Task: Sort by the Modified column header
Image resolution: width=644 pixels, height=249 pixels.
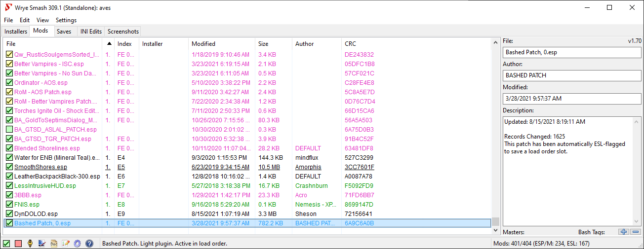Action: 222,44
